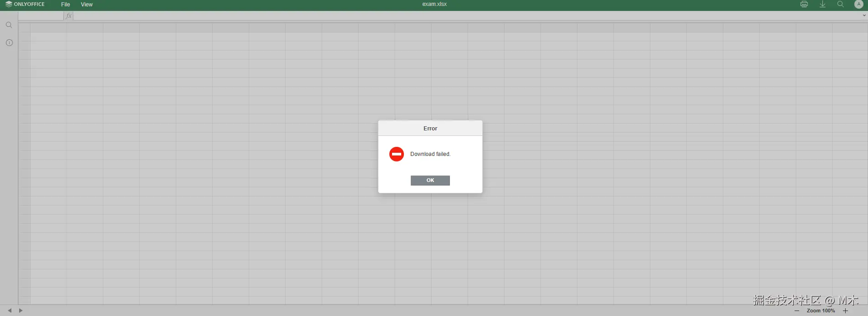Click the header search icon
The height and width of the screenshot is (316, 868).
[x=840, y=4]
